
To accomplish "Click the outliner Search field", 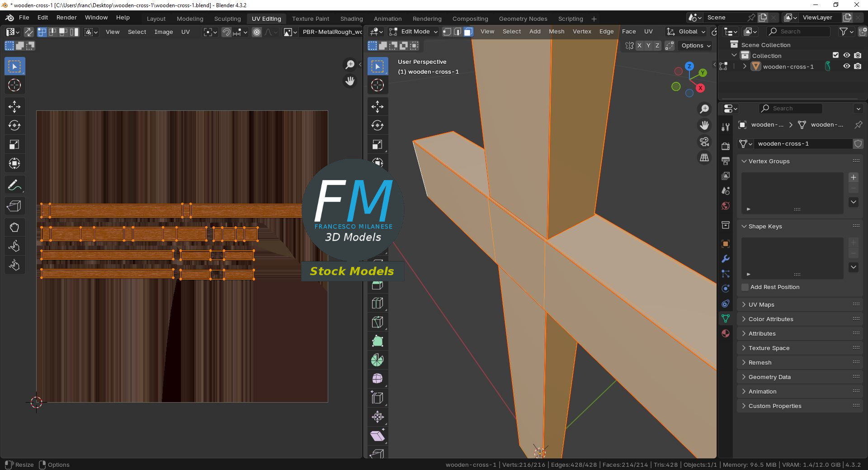I will click(798, 31).
